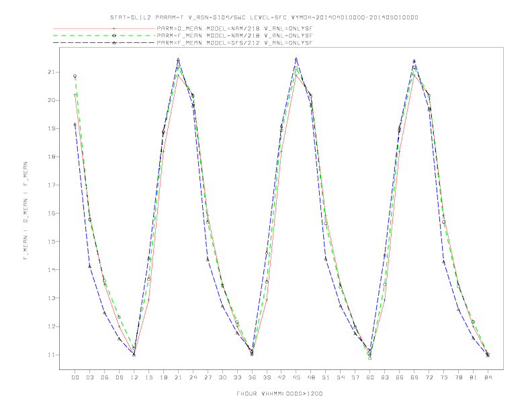Click y-axis tick value 16

pyautogui.click(x=51, y=214)
